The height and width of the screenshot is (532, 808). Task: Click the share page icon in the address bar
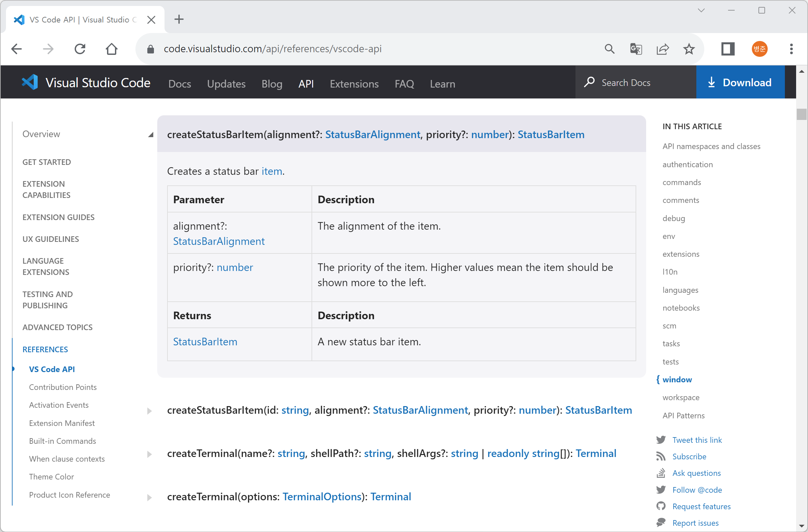[x=662, y=49]
